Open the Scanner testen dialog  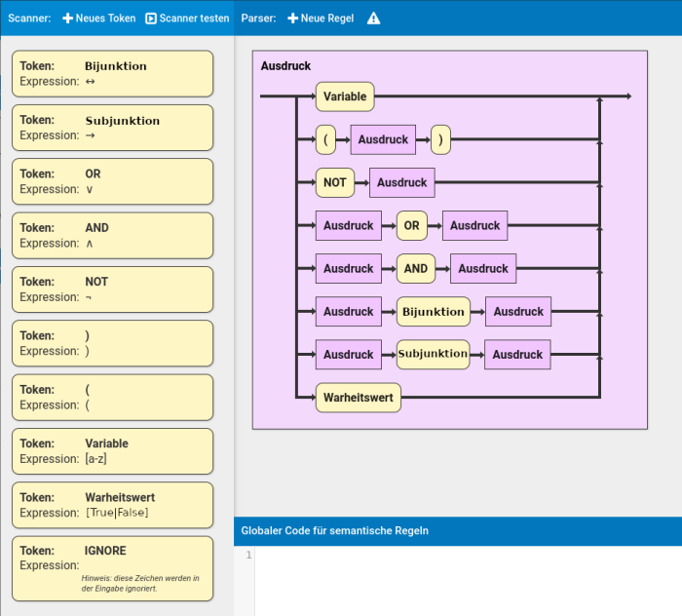point(187,19)
